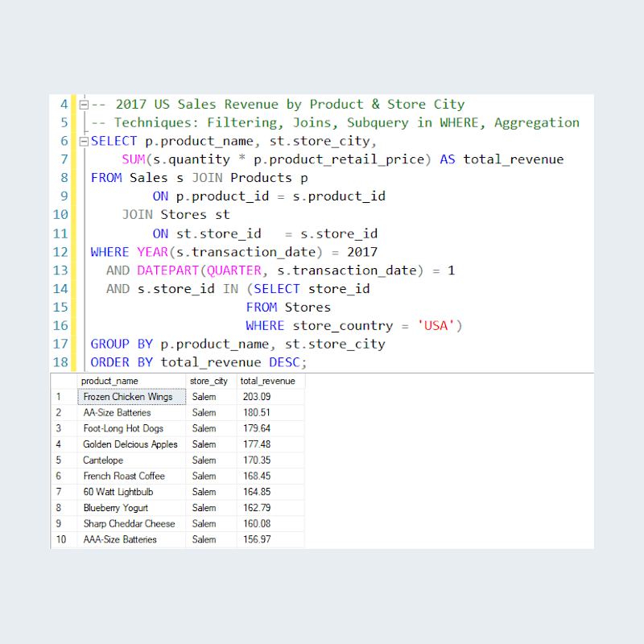This screenshot has width=644, height=644.
Task: Click revenue value 168.45
Action: [257, 476]
